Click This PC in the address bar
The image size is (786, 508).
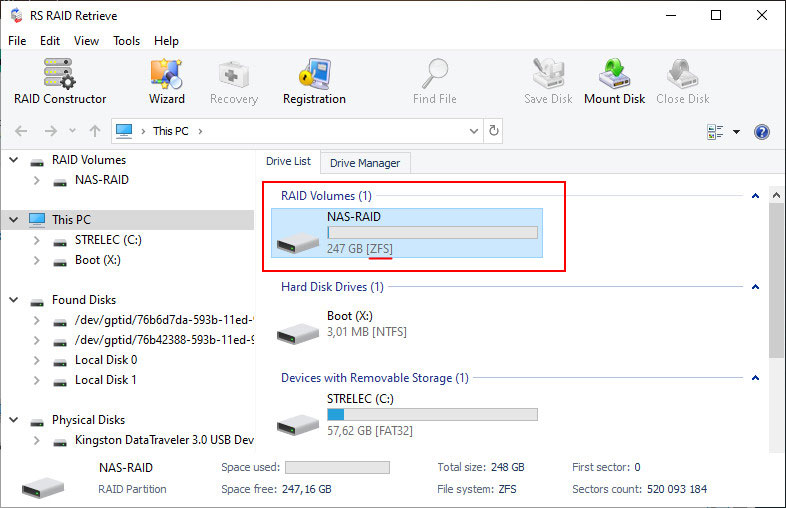click(170, 131)
